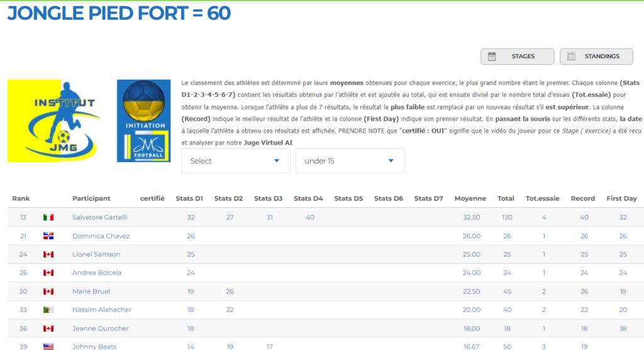Click the Canada flag next to Lionel Samson
Image resolution: width=644 pixels, height=350 pixels.
pyautogui.click(x=48, y=254)
